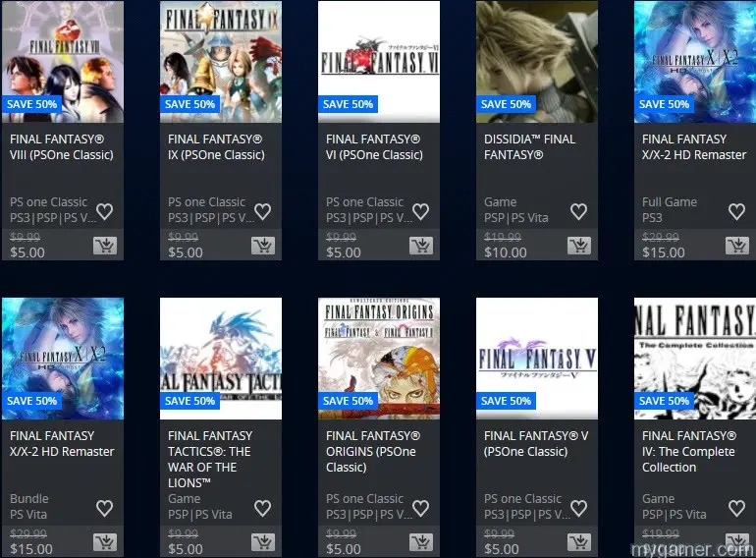The height and width of the screenshot is (558, 756).
Task: Add Final Fantasy VI to cart
Action: [421, 246]
